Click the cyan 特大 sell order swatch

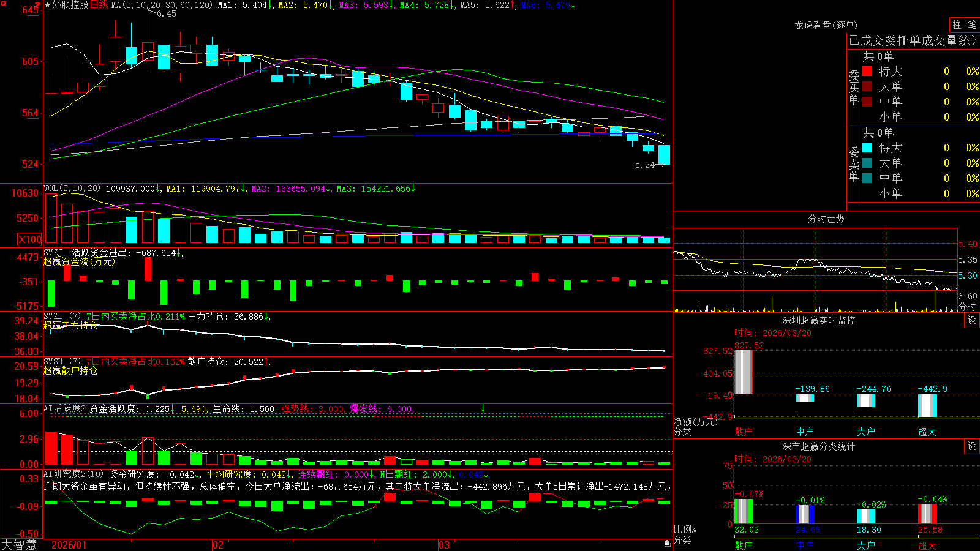pos(867,148)
